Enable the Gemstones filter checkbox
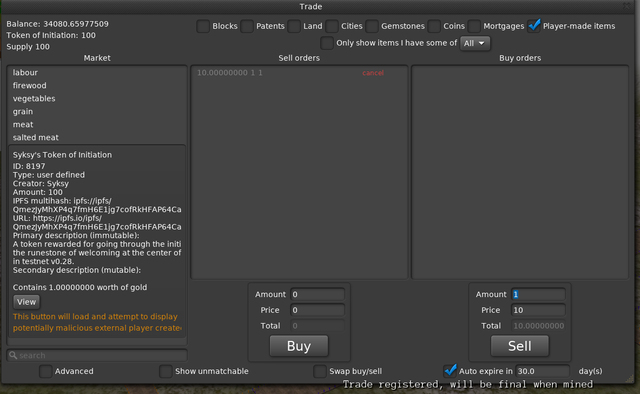Screen dimensions: 640x394 pos(372,26)
